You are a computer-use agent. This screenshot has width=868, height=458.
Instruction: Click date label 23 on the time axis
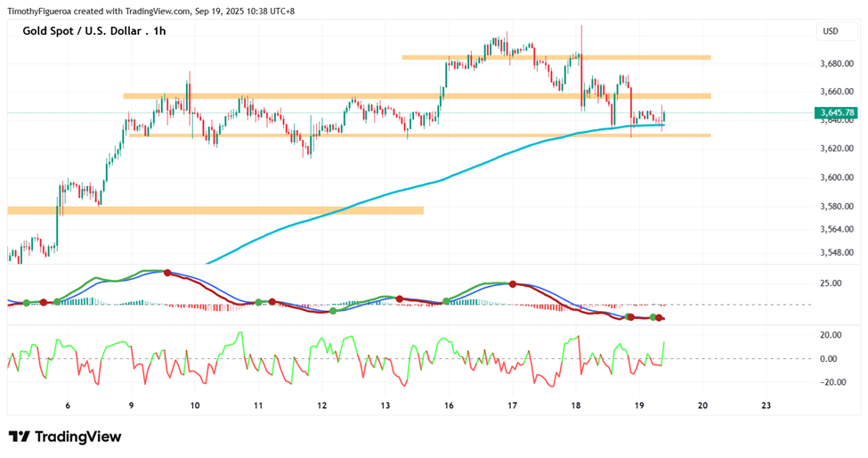tap(767, 405)
